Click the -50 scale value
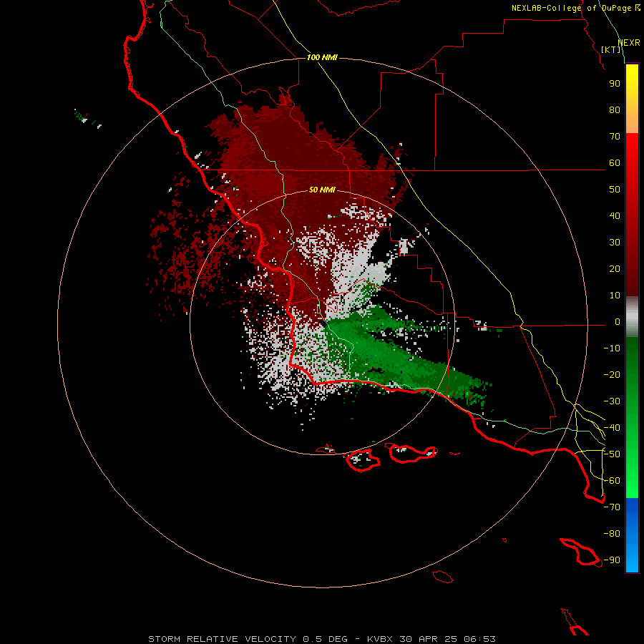Viewport: 644px width, 644px height. click(612, 454)
